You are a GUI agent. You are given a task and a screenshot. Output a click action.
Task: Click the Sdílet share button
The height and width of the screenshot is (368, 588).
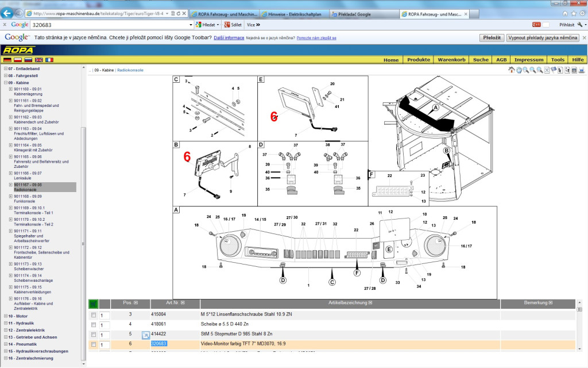[x=233, y=25]
